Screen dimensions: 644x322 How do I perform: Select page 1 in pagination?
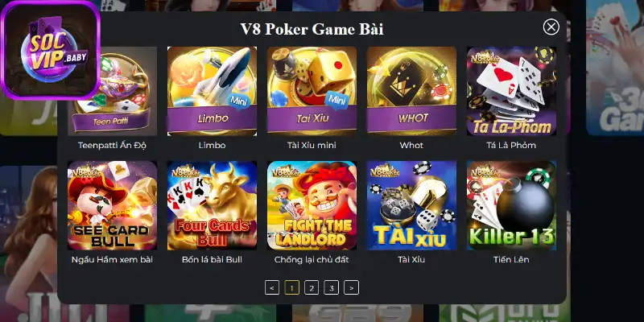pyautogui.click(x=291, y=287)
